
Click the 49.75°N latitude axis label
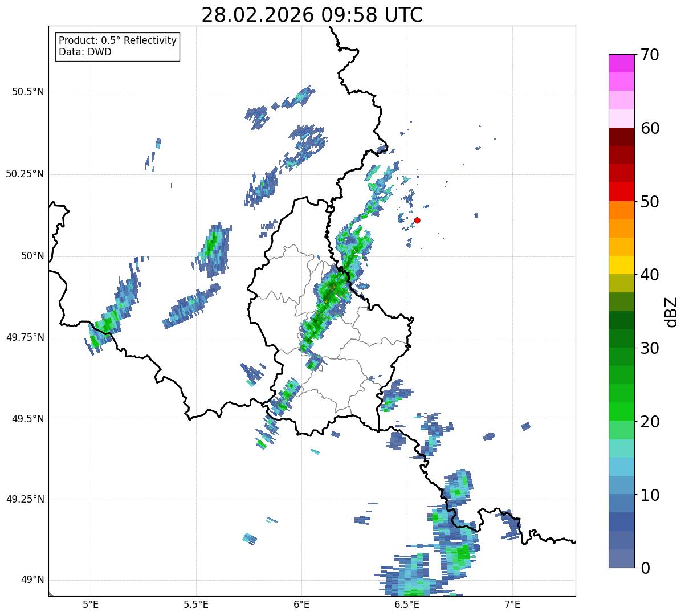[x=25, y=337]
